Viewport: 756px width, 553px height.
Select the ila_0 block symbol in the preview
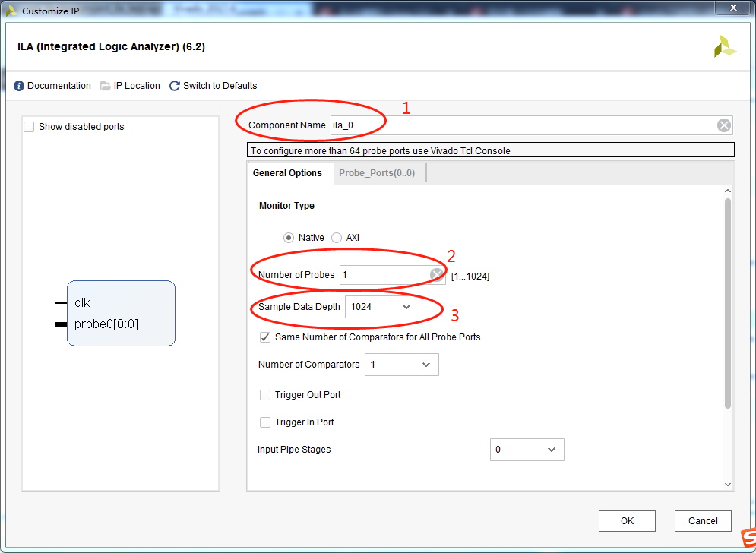tap(121, 314)
